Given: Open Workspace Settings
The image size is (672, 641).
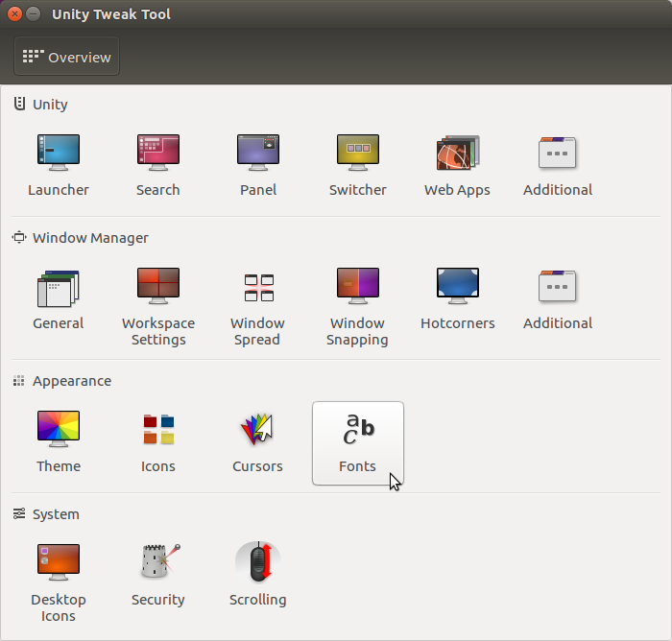Looking at the screenshot, I should (158, 306).
